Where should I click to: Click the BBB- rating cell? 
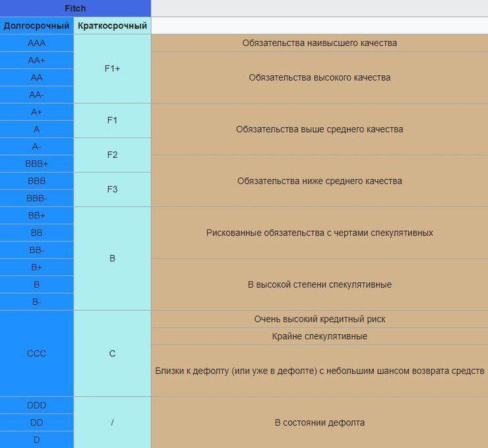(x=37, y=198)
